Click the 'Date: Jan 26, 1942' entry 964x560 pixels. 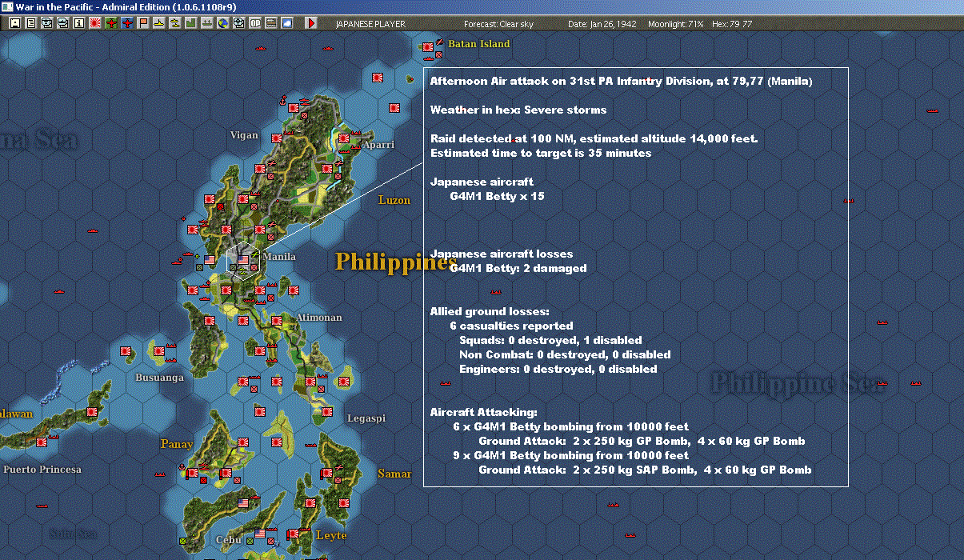[602, 24]
